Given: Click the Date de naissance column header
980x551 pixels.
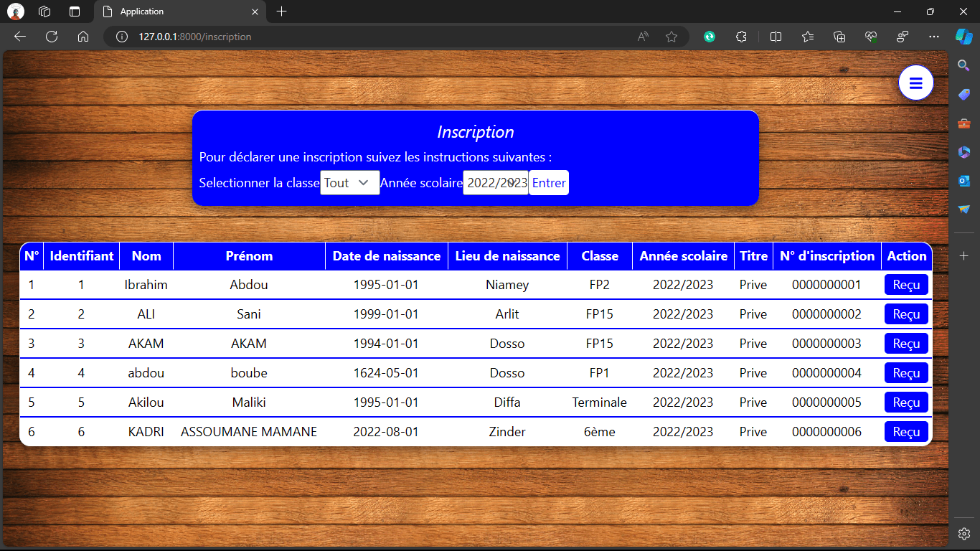Looking at the screenshot, I should pyautogui.click(x=387, y=256).
